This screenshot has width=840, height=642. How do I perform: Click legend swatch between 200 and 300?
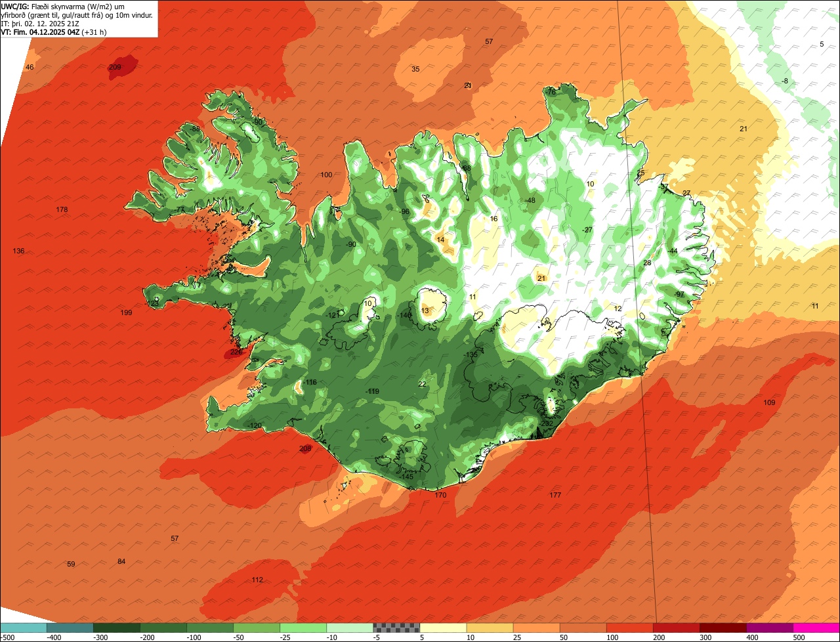coord(675,628)
